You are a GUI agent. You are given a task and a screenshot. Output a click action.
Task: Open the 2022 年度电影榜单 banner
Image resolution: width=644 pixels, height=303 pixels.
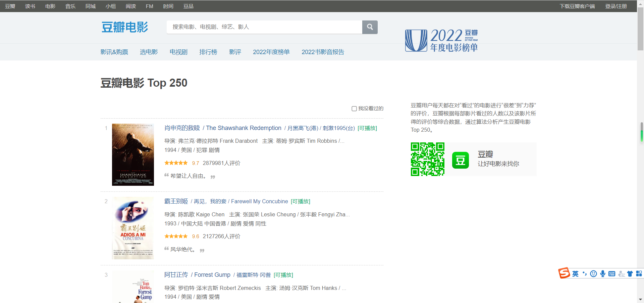click(441, 40)
